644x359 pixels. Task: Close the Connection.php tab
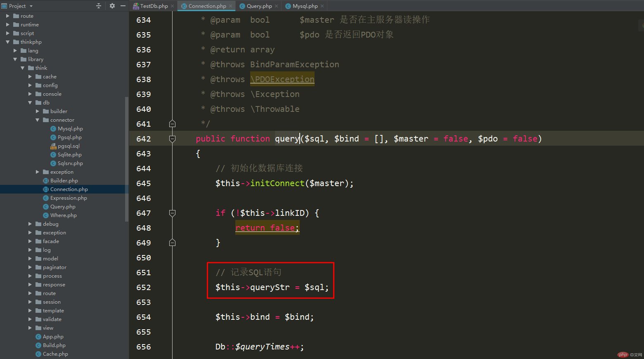coord(231,6)
